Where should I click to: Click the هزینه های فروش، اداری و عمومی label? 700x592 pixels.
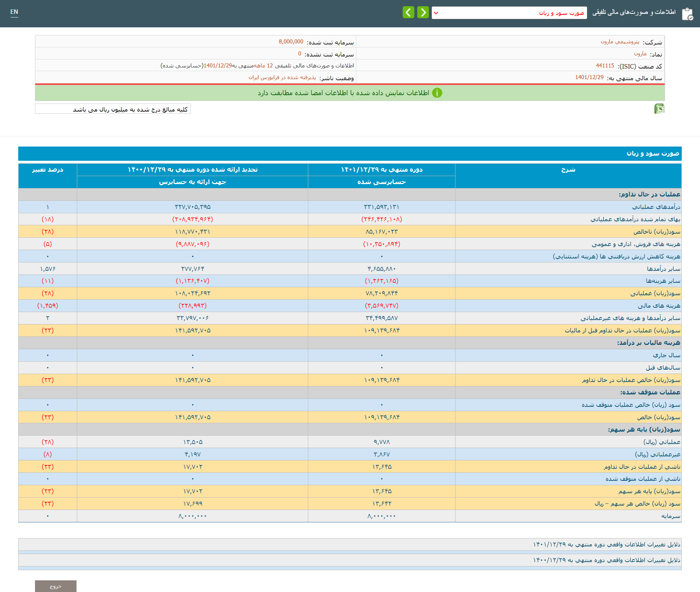tap(636, 244)
